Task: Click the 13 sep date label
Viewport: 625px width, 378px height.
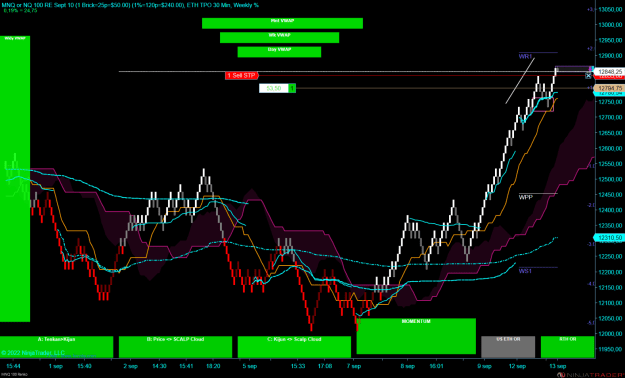Action: [557, 366]
